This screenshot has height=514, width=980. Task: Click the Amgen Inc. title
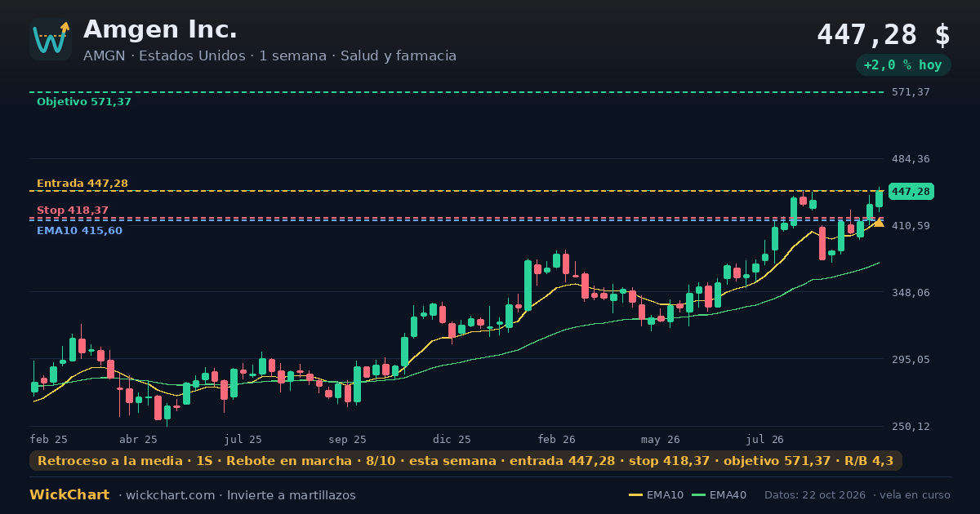coord(160,29)
